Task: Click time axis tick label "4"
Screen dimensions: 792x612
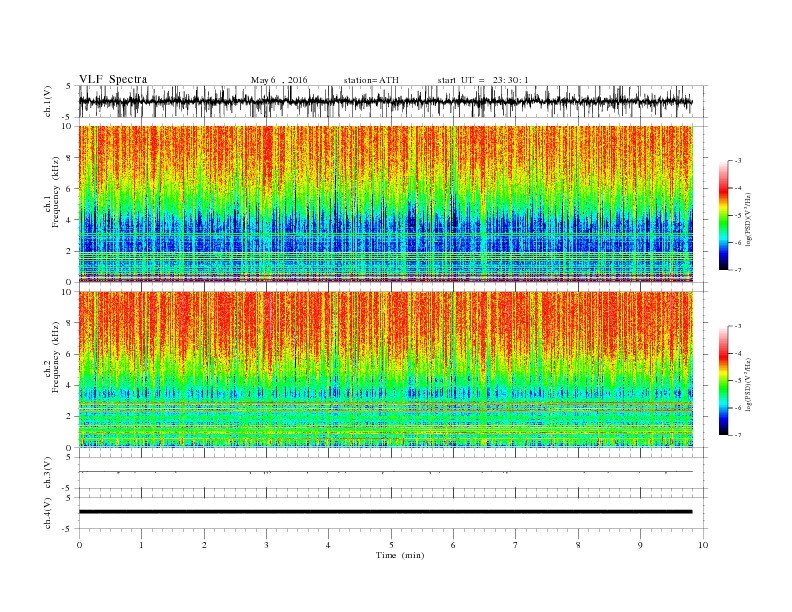Action: (x=329, y=545)
